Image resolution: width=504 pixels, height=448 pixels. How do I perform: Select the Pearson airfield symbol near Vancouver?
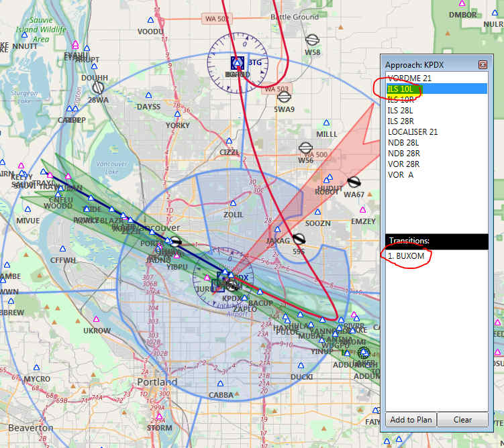[x=175, y=241]
